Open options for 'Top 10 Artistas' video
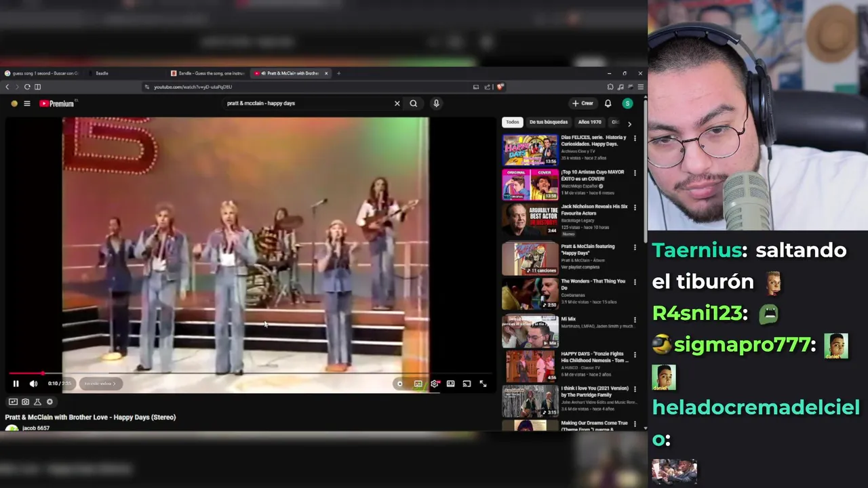868x488 pixels. click(635, 173)
